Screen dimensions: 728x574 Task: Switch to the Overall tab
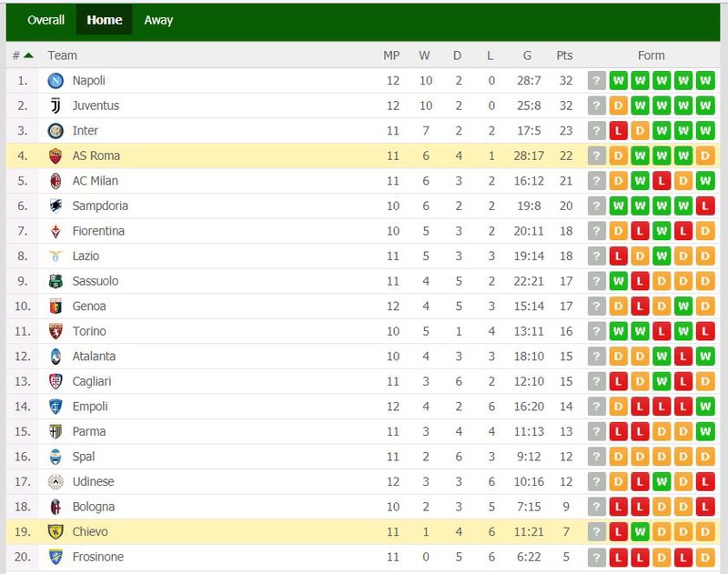45,20
